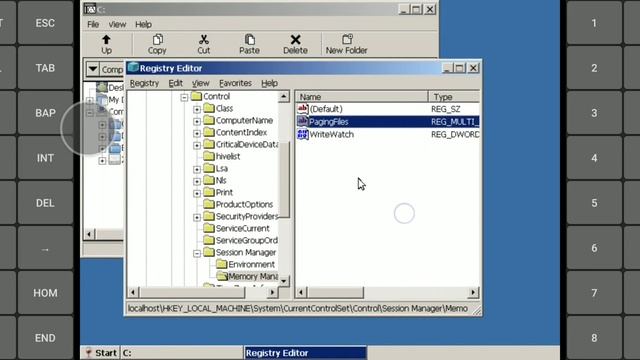Select the hivelist key

point(228,156)
